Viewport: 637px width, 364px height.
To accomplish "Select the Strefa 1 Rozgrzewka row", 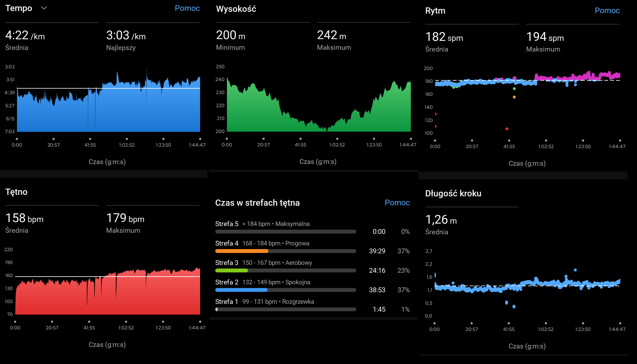I will pyautogui.click(x=264, y=302).
